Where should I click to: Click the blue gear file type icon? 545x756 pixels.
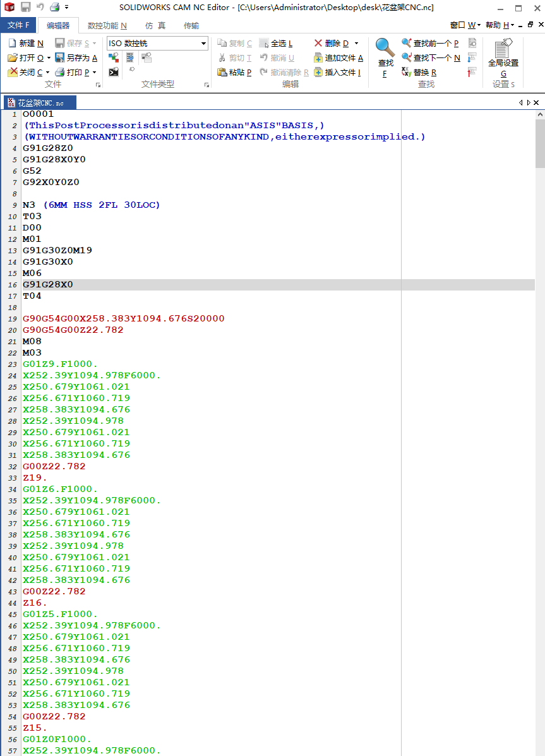point(129,58)
